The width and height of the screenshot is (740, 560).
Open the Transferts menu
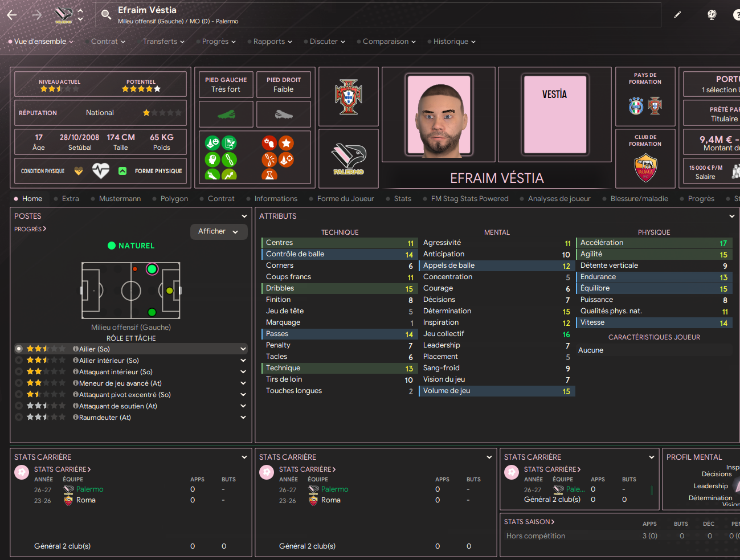163,42
